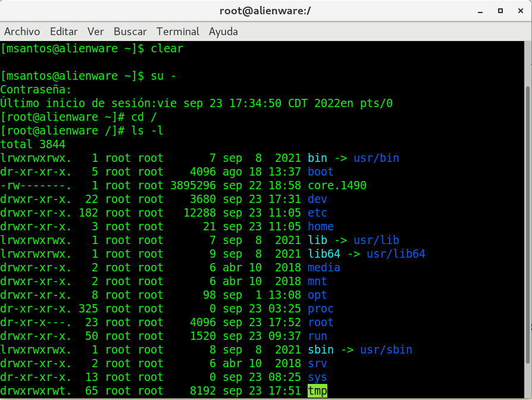Click the highlighted tmp directory name

pos(317,390)
